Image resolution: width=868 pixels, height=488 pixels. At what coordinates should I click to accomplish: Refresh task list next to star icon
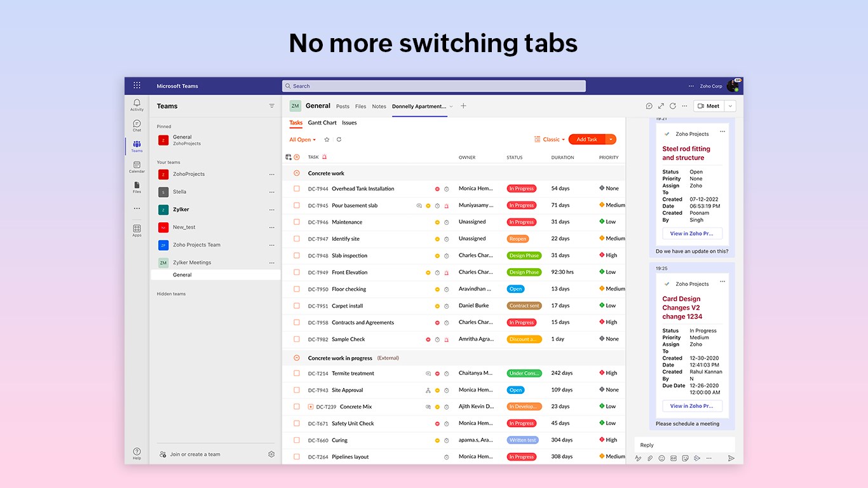(339, 140)
